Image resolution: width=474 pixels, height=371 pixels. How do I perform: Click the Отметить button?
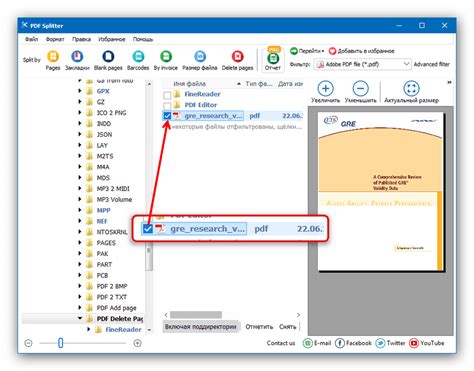(259, 327)
